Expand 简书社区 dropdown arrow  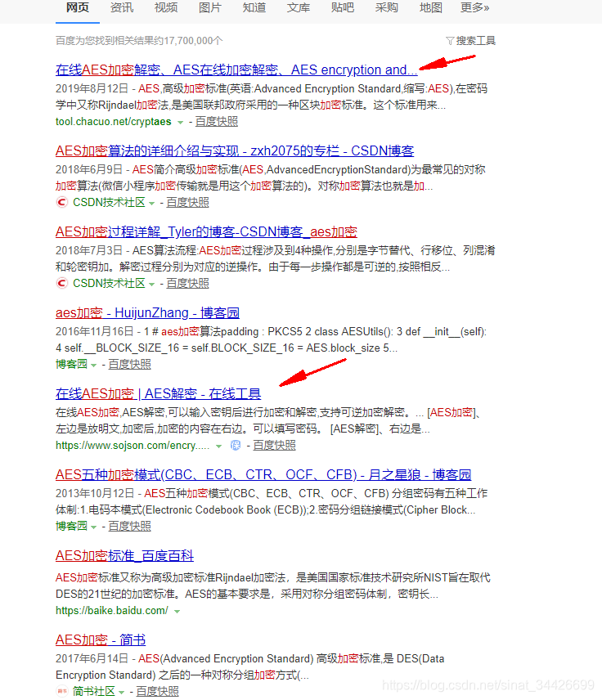pyautogui.click(x=122, y=692)
